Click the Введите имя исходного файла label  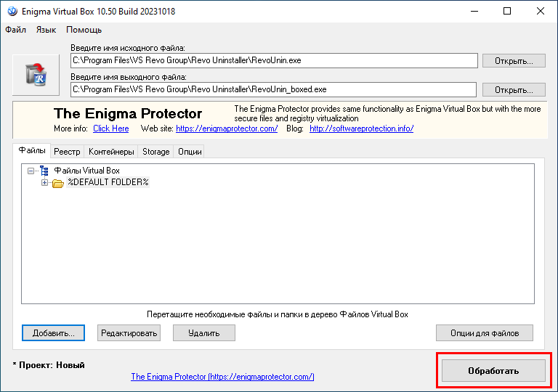(x=128, y=48)
